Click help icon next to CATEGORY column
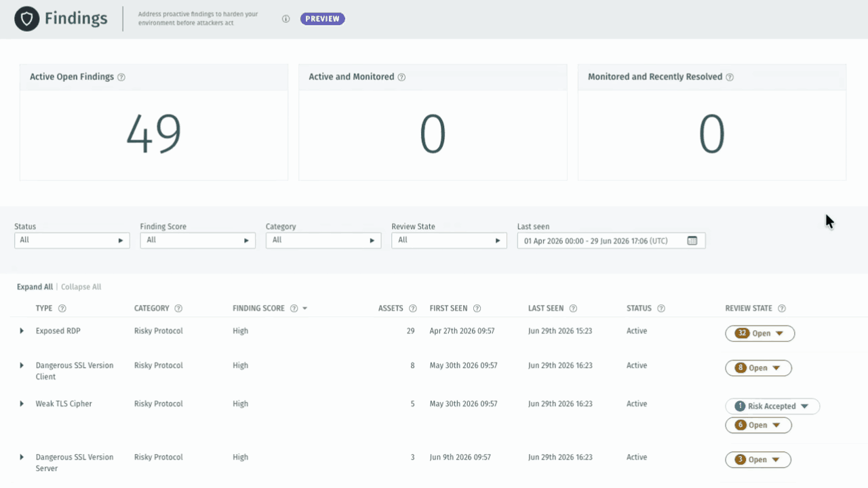The height and width of the screenshot is (488, 868). (178, 308)
